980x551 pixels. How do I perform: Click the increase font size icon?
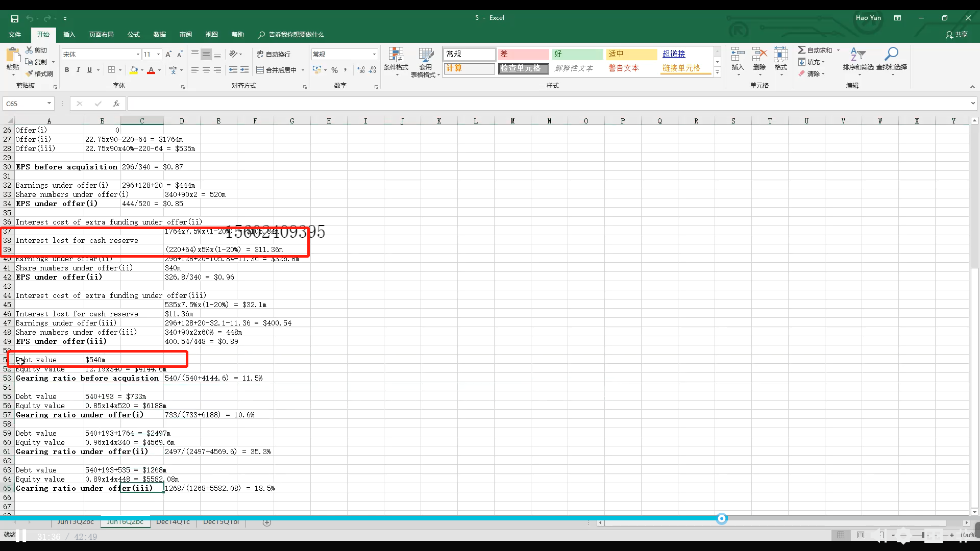pyautogui.click(x=169, y=54)
